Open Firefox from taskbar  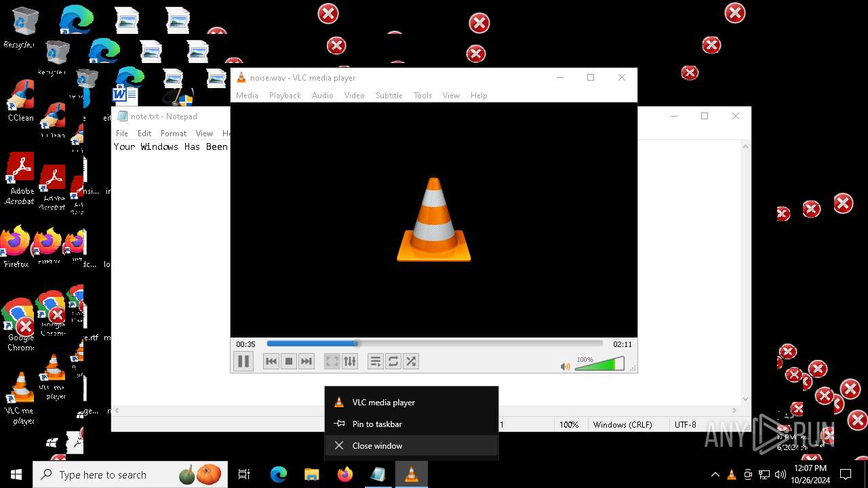(x=345, y=474)
